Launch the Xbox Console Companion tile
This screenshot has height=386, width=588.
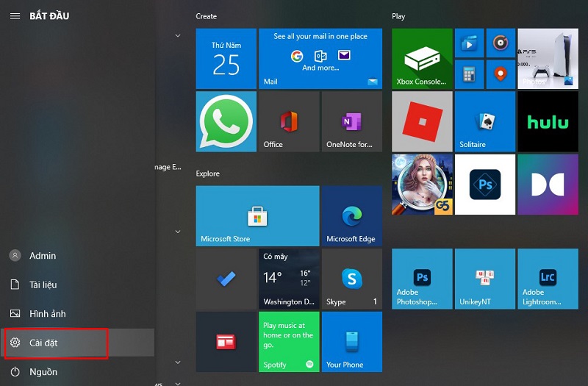coord(422,59)
